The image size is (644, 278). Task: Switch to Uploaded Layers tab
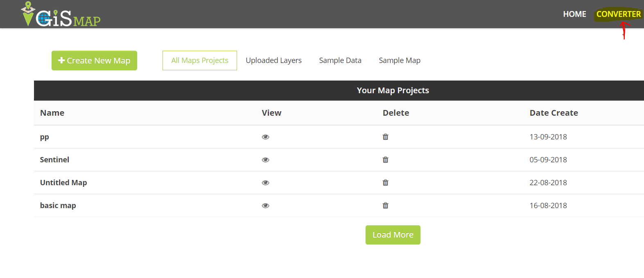tap(273, 61)
